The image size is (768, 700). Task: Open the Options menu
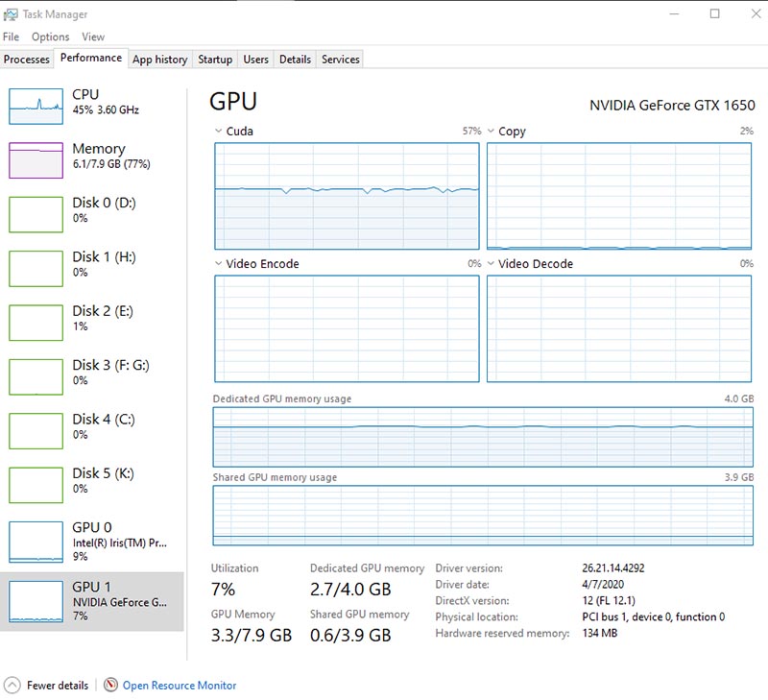coord(51,36)
